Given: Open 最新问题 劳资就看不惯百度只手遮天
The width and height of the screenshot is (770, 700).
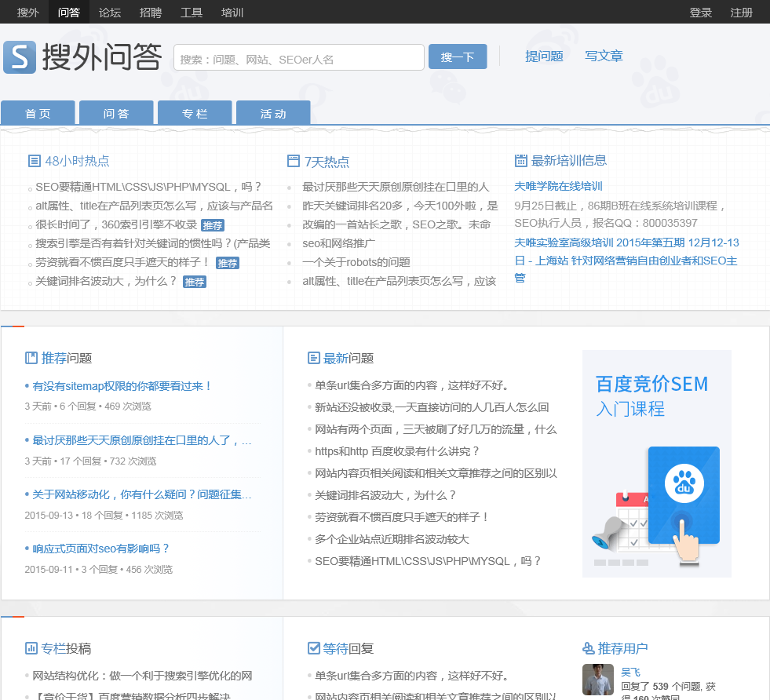Looking at the screenshot, I should pos(402,517).
